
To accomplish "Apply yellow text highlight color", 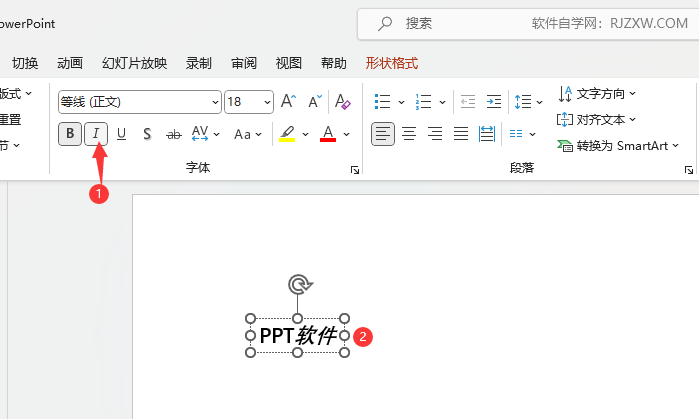I will click(x=287, y=134).
